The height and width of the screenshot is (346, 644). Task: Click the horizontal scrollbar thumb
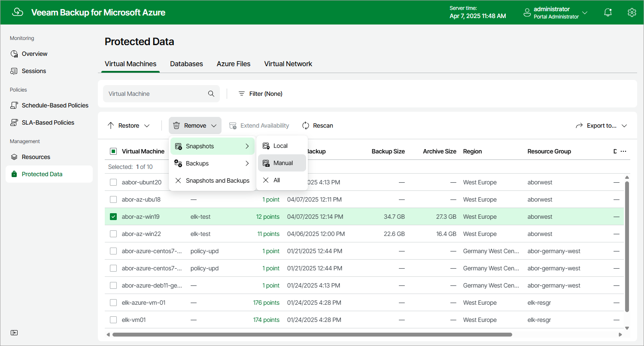[x=312, y=334]
